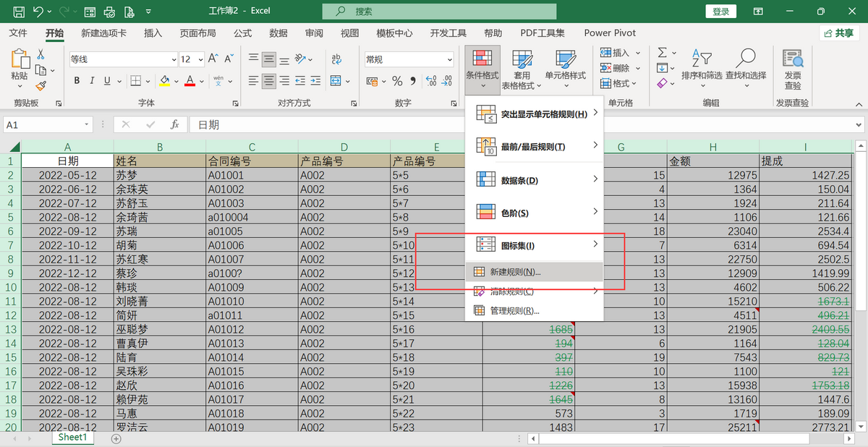This screenshot has height=447, width=868.
Task: Open 数据条 data bars submenu
Action: coord(535,180)
